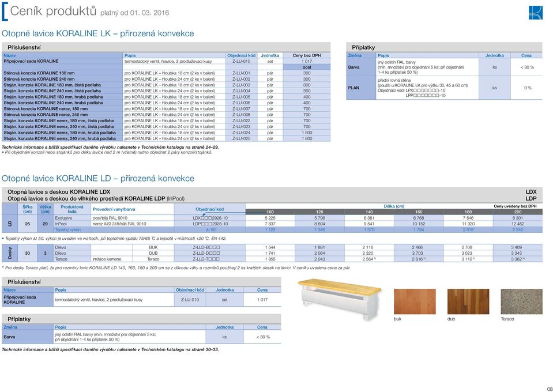Click row 'Stěnová konzola KORALINE nerez, 180 mm'
553x392 pixels.
click(166, 109)
